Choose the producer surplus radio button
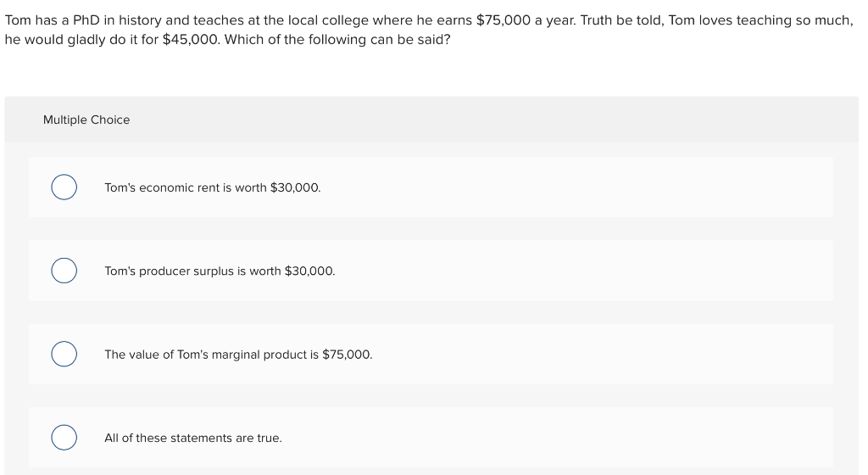Viewport: 868px width, 475px height. point(64,271)
